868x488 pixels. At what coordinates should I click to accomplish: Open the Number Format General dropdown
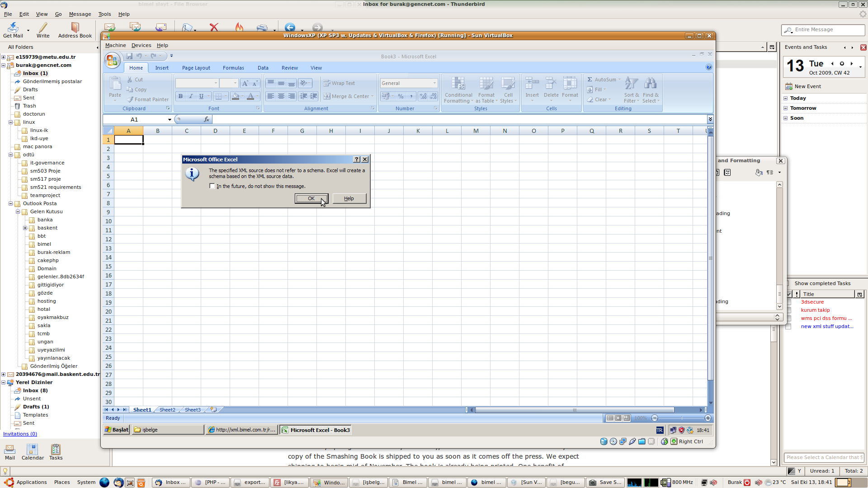pyautogui.click(x=434, y=83)
